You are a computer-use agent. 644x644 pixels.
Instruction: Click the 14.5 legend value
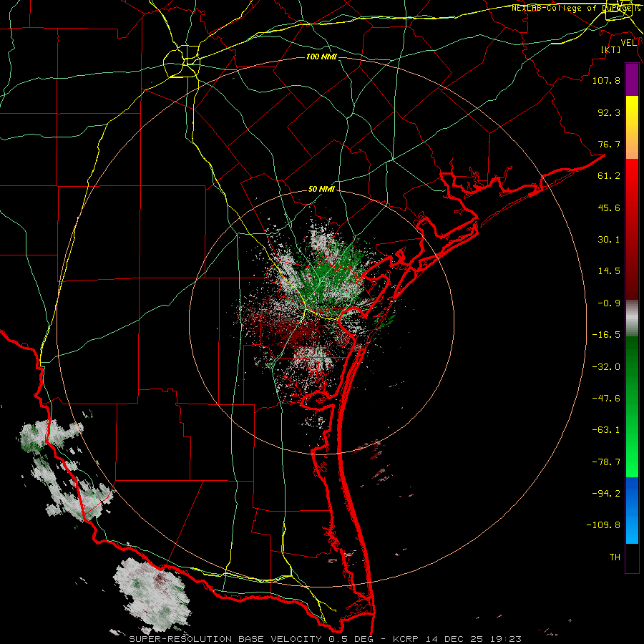609,271
